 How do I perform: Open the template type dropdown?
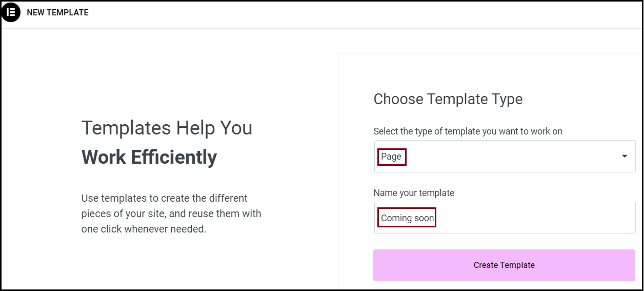(505, 157)
